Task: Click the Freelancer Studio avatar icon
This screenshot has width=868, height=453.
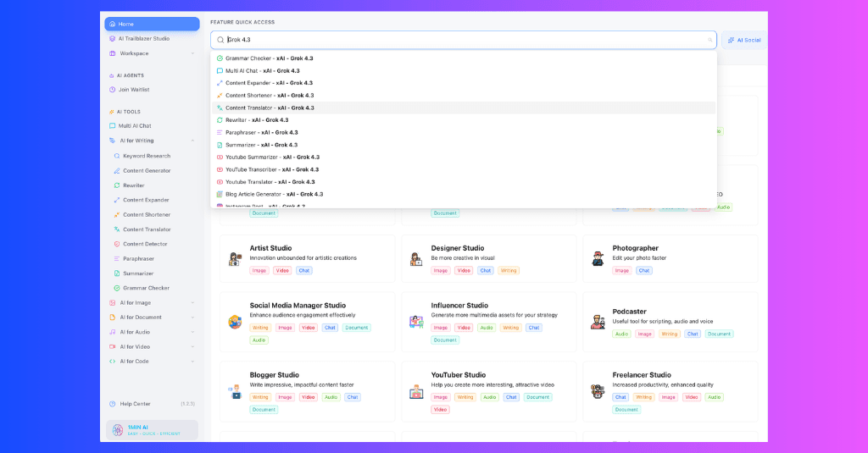Action: coord(598,391)
